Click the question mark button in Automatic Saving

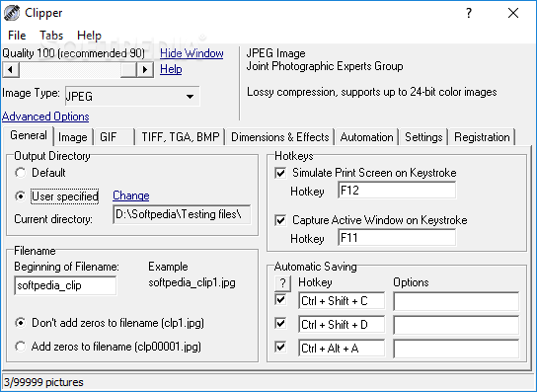pyautogui.click(x=282, y=283)
